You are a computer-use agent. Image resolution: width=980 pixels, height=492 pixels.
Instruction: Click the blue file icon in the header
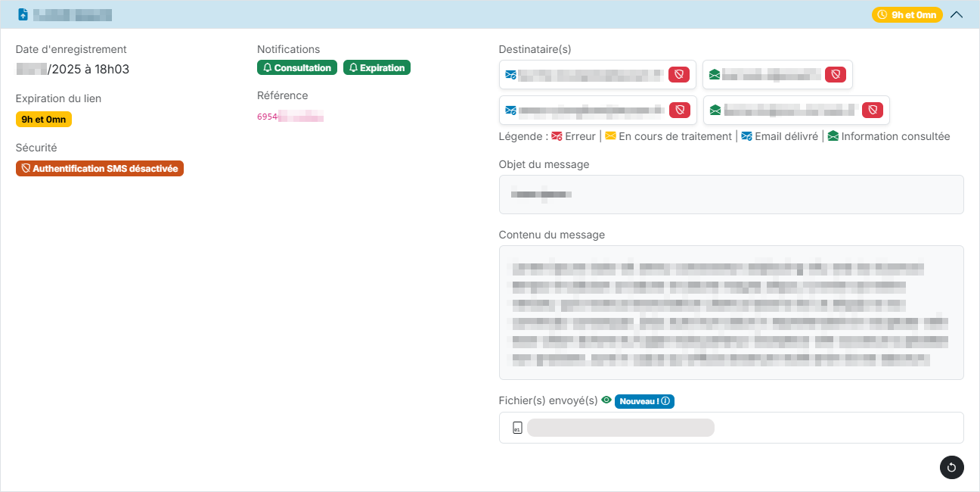coord(23,14)
